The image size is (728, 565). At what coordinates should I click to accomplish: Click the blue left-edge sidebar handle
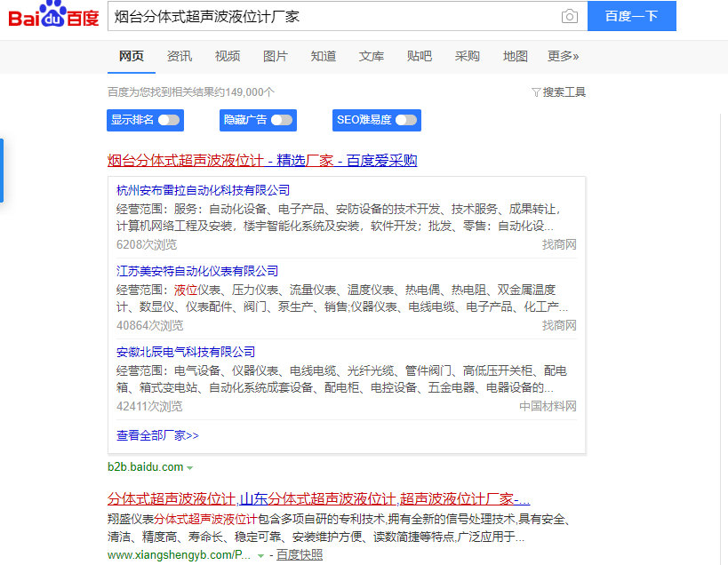[2, 170]
